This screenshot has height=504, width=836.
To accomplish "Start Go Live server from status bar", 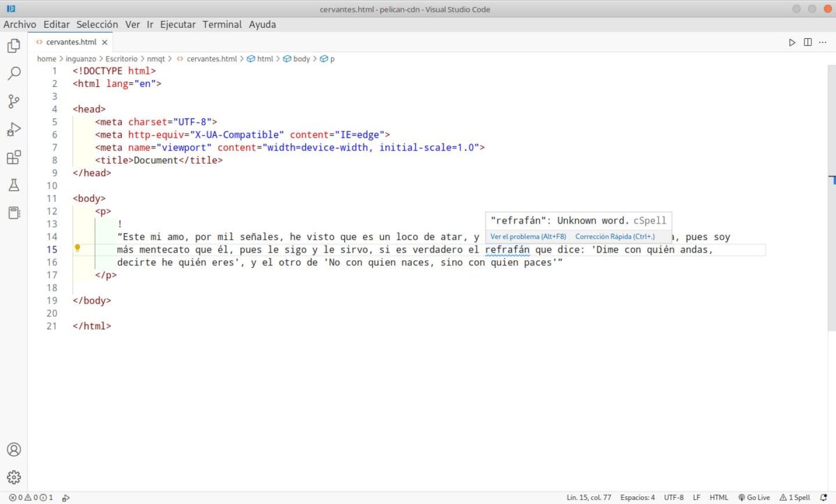I will (754, 498).
